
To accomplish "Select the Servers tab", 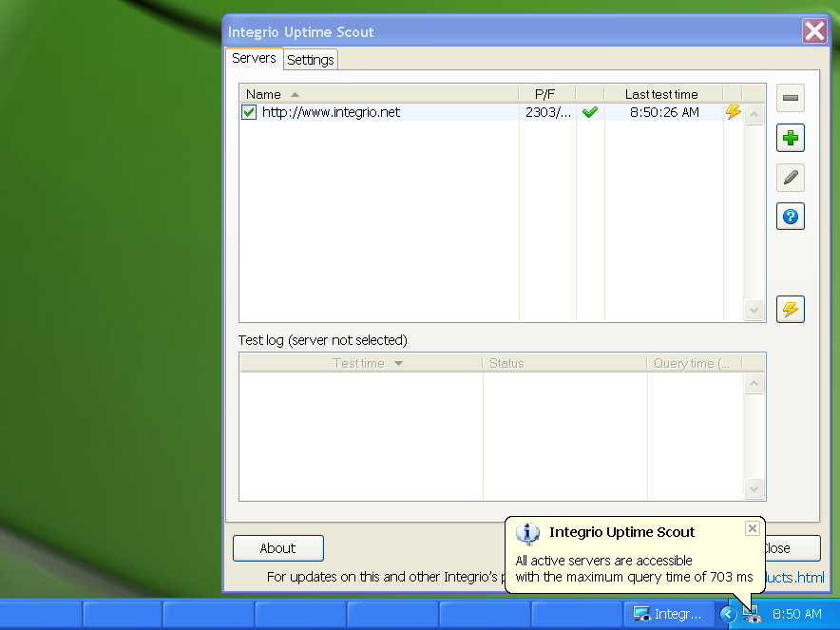I will [254, 57].
